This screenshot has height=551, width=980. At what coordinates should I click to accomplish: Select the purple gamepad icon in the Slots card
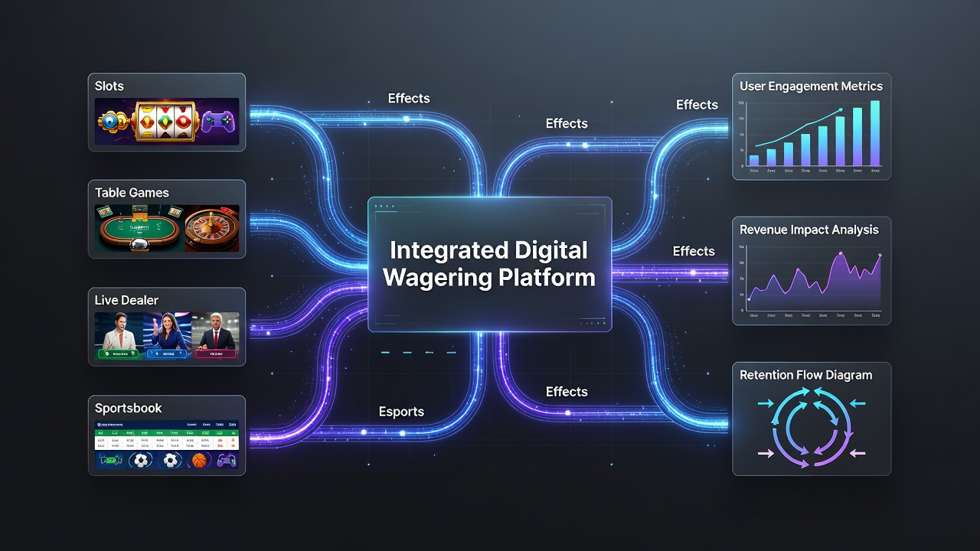click(220, 122)
